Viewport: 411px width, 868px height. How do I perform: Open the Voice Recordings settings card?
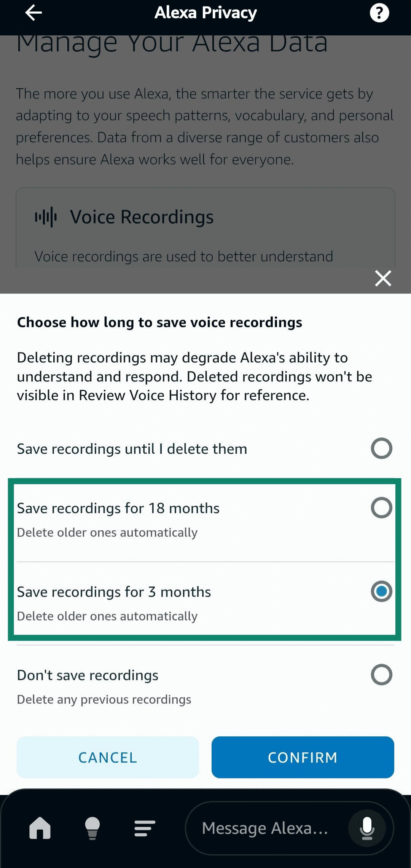tap(205, 228)
